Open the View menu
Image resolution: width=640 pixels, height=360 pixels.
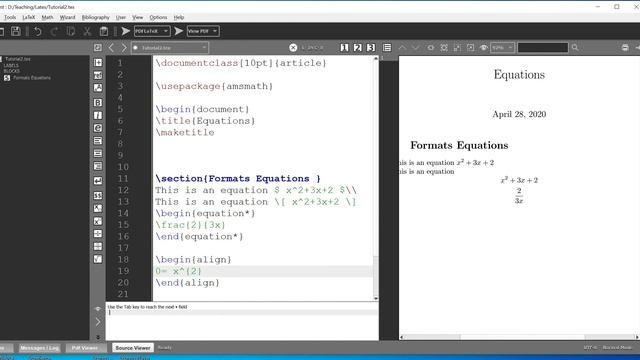(138, 17)
